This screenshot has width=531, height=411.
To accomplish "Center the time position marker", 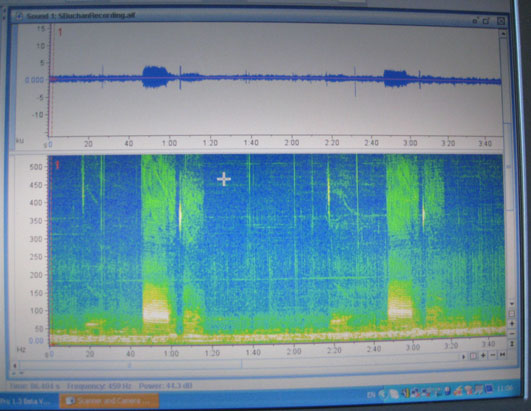I will (x=464, y=356).
